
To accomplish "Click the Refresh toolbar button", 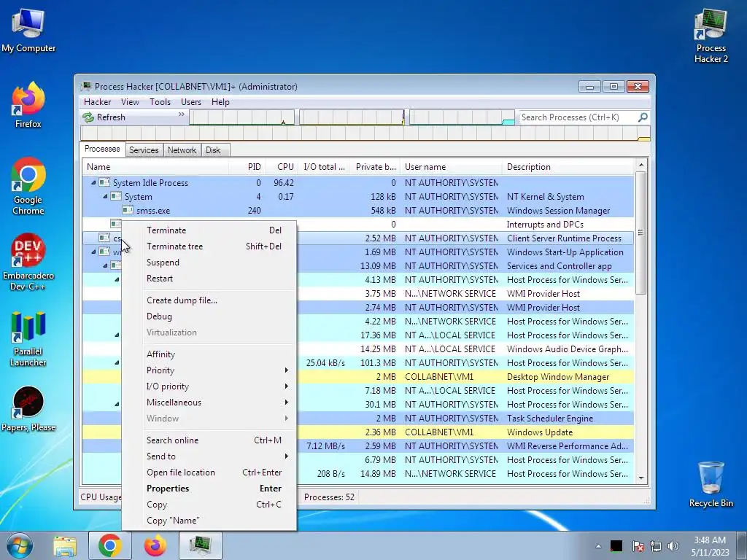I will pos(104,117).
